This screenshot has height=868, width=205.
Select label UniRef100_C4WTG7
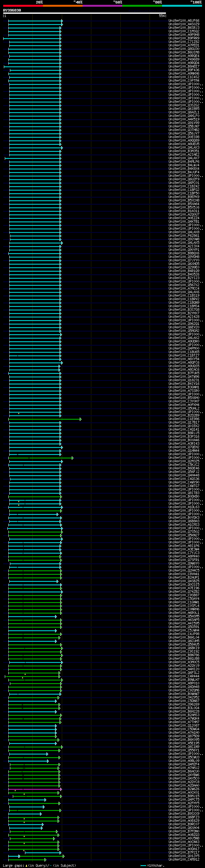184,486
